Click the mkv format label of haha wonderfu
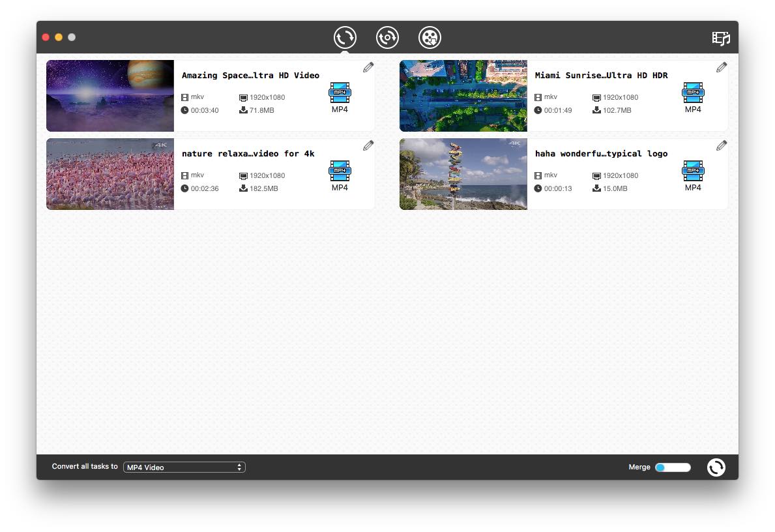The image size is (775, 532). coord(551,175)
